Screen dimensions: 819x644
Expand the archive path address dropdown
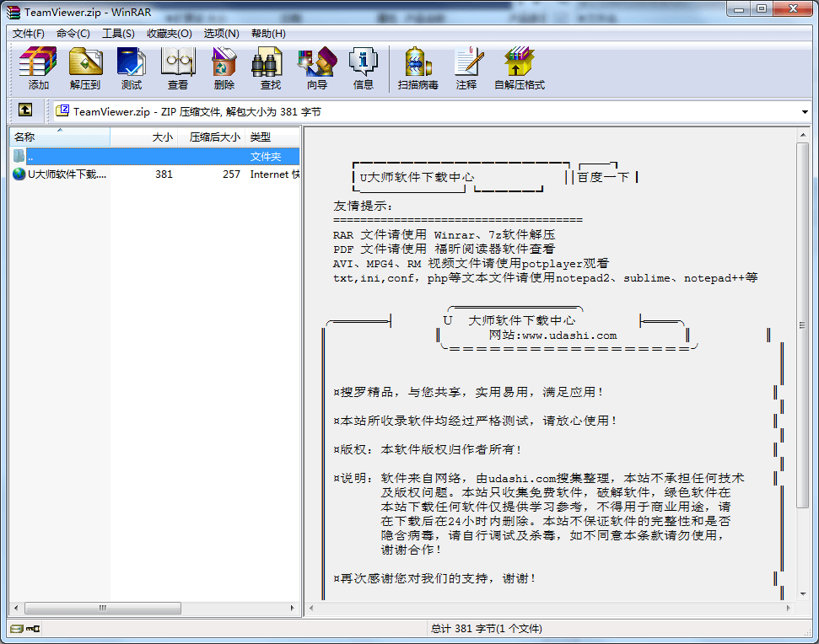point(806,110)
